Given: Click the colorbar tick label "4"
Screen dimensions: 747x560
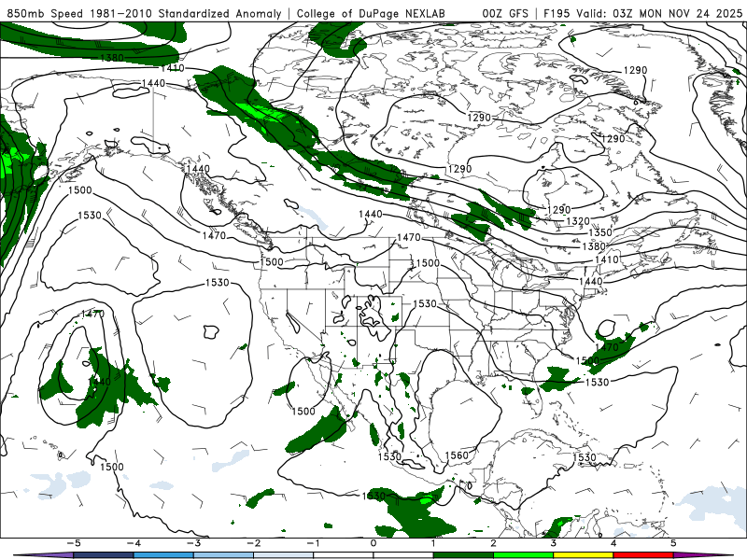Looking at the screenshot, I should pos(613,543).
